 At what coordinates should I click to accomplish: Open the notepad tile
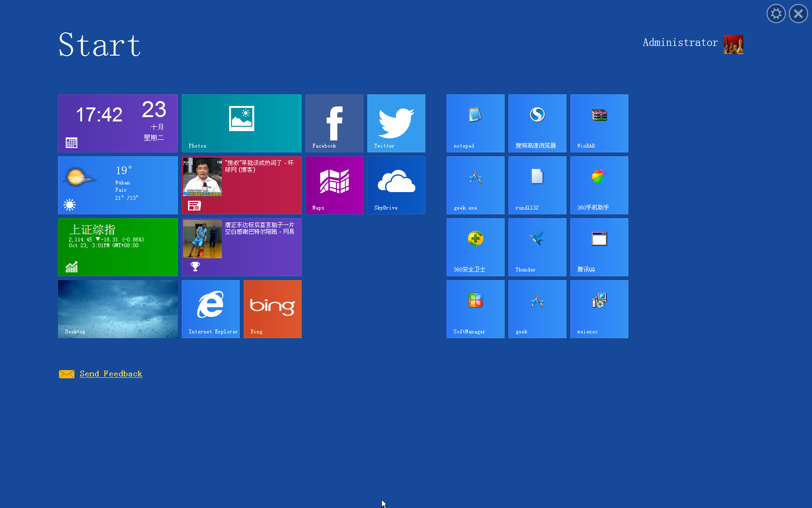(476, 123)
